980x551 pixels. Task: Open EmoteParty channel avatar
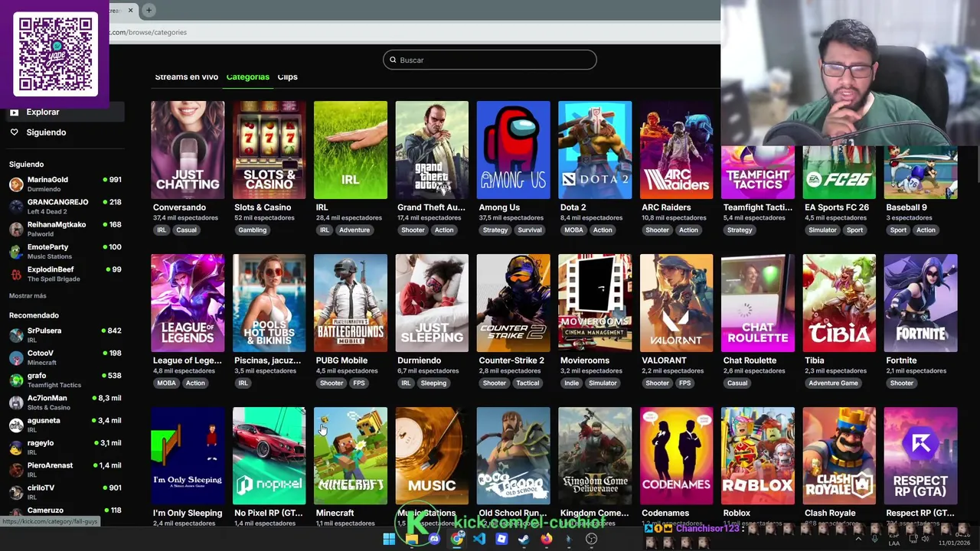16,252
